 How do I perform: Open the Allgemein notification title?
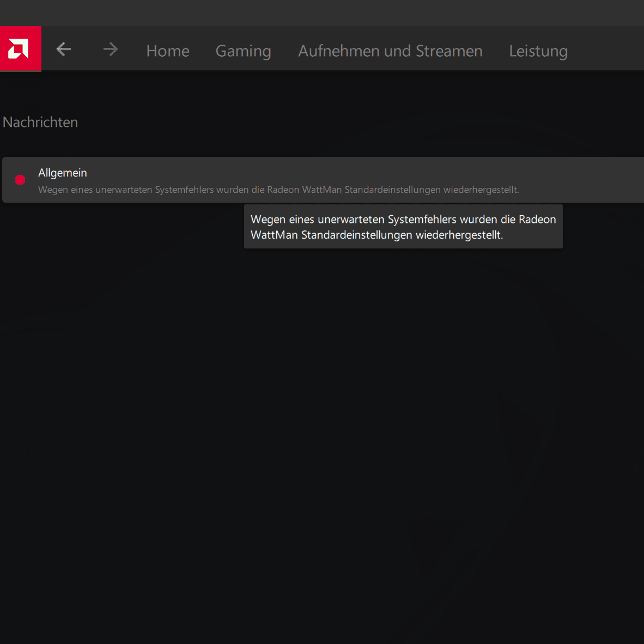pyautogui.click(x=63, y=173)
